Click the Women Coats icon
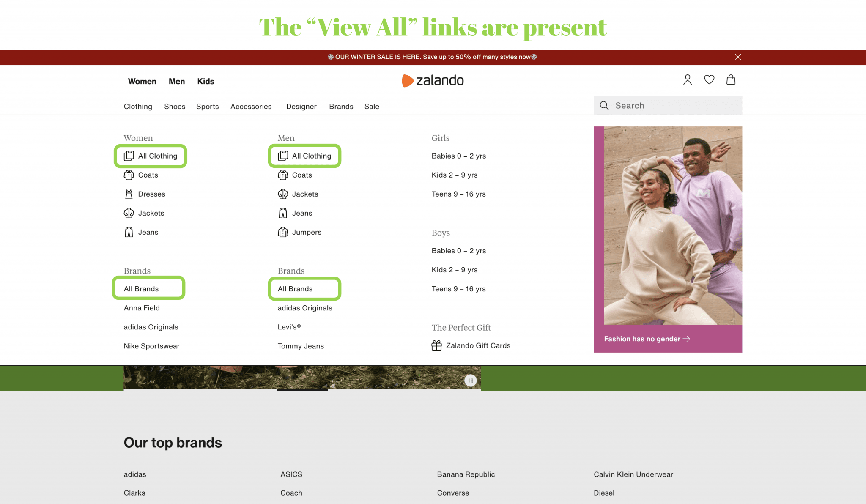The image size is (866, 504). (129, 175)
